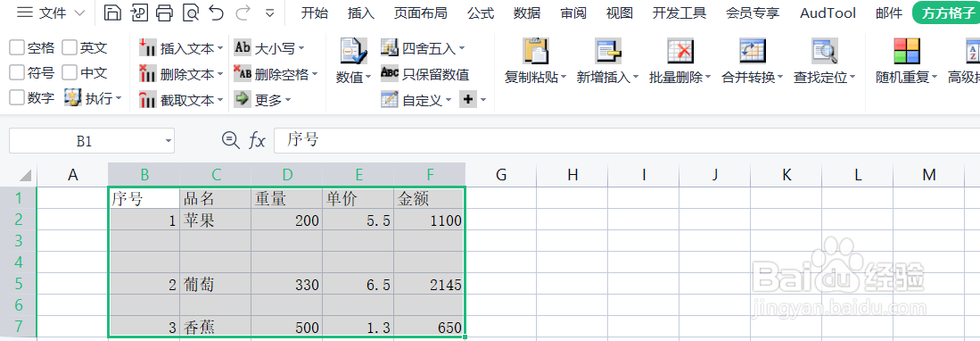Click the 只保留数值 icon
Screen dimensions: 980x341
pos(390,73)
